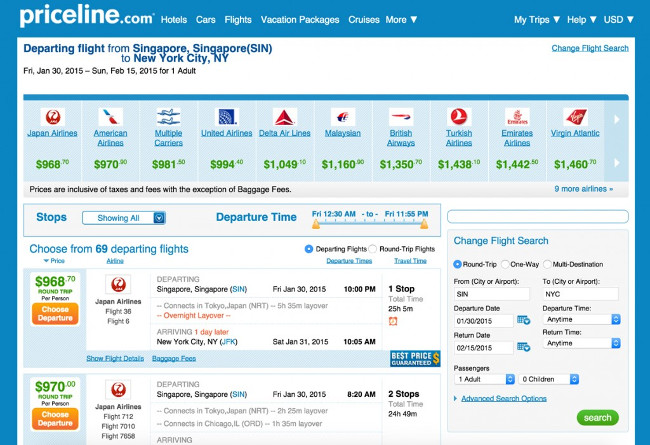Viewport: 650px width, 445px height.
Task: Click the Delta Air Lines triangle logo
Action: click(x=285, y=117)
